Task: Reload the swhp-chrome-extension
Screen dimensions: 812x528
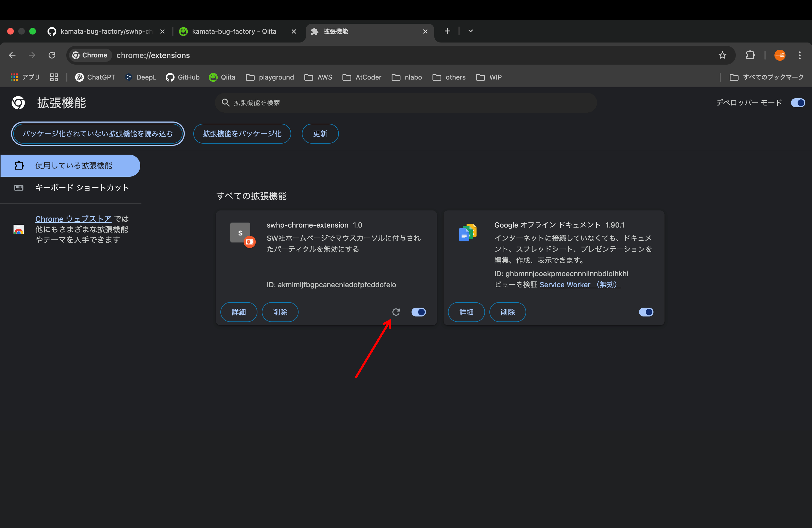Action: coord(396,312)
